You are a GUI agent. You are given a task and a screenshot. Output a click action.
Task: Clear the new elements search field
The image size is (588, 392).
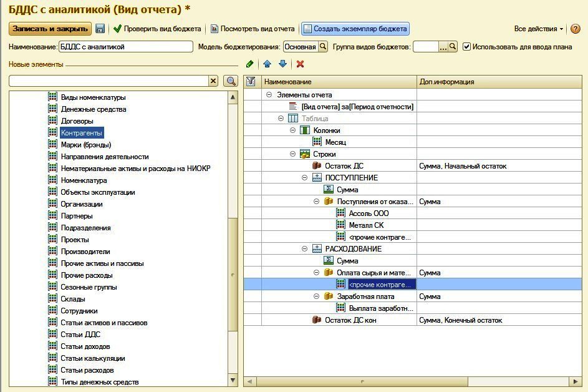point(213,81)
